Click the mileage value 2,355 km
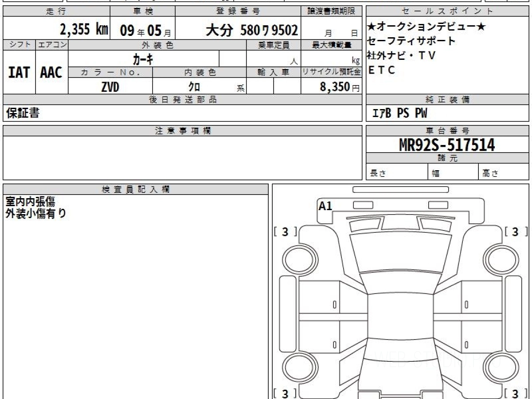The image size is (532, 399). (x=84, y=30)
